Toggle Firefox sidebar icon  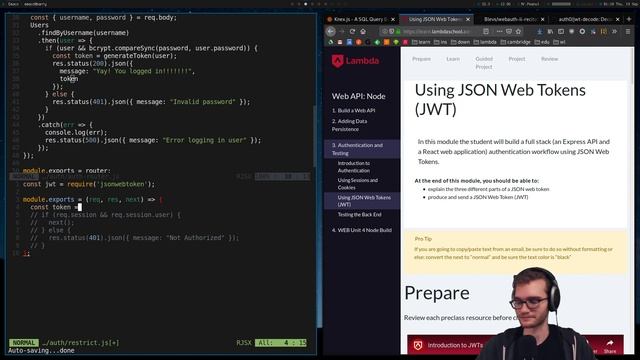pyautogui.click(x=561, y=31)
